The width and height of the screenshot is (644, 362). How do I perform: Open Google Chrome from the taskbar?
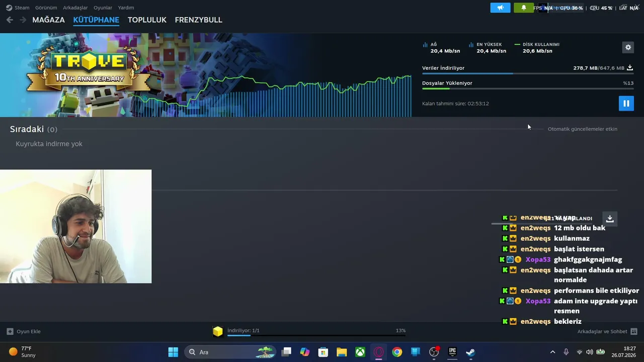click(397, 352)
